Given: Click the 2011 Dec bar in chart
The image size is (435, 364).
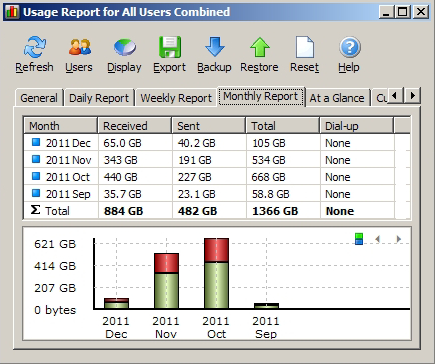Looking at the screenshot, I should (x=116, y=303).
